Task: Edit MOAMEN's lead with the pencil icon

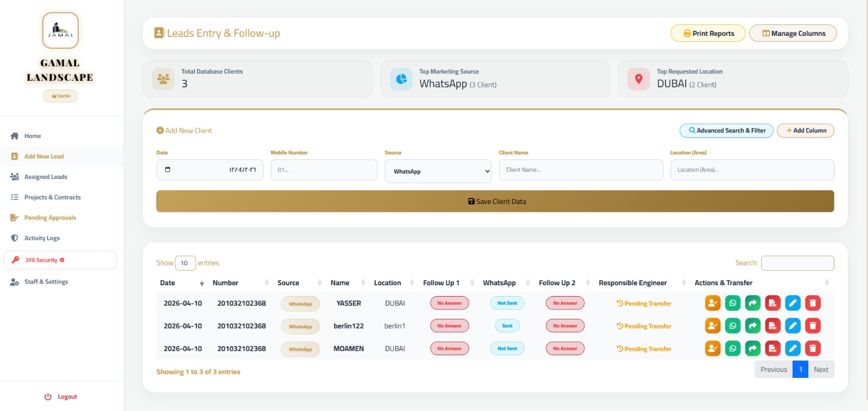Action: [793, 349]
